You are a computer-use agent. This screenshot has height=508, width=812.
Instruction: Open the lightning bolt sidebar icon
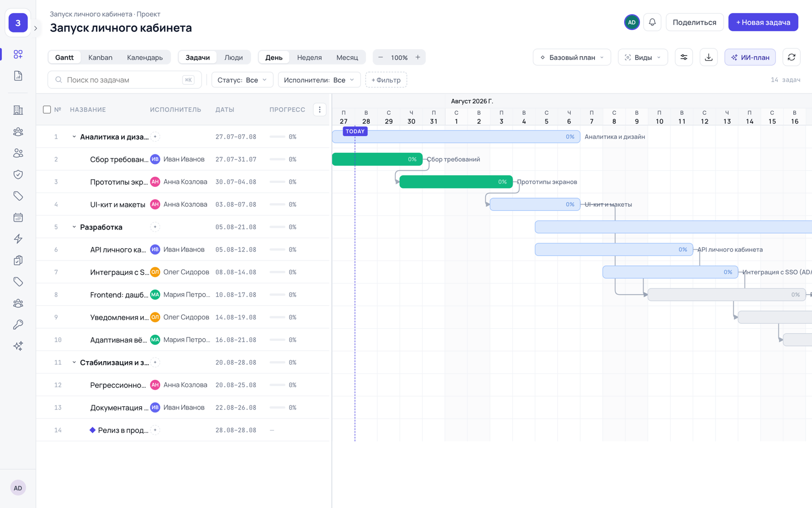(x=18, y=239)
